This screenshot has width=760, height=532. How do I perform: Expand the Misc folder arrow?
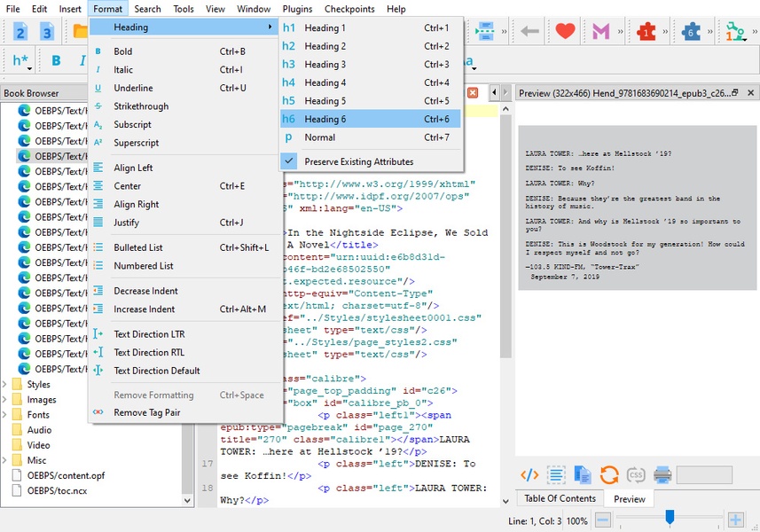pos(4,460)
